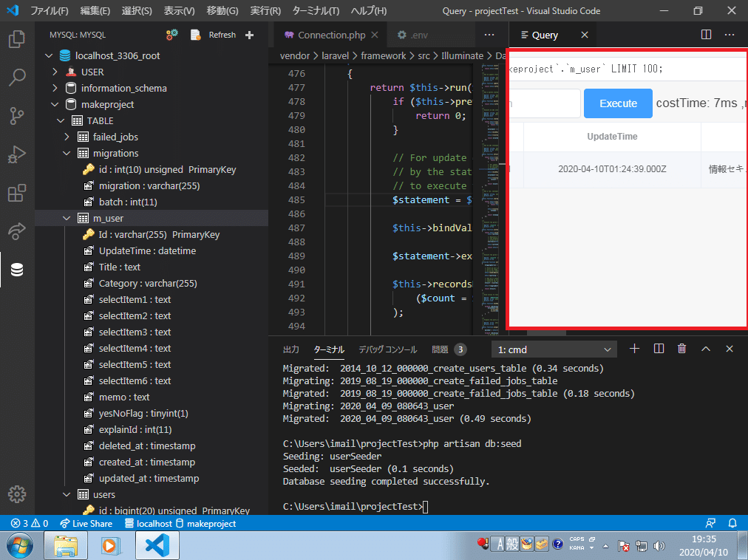The width and height of the screenshot is (748, 560).
Task: Select the migration : varchar(255) column
Action: [149, 186]
